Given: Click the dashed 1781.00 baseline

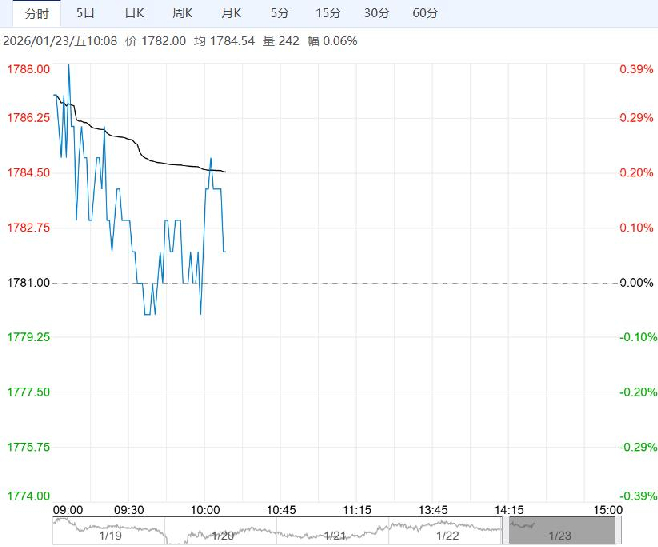Looking at the screenshot, I should click(400, 283).
